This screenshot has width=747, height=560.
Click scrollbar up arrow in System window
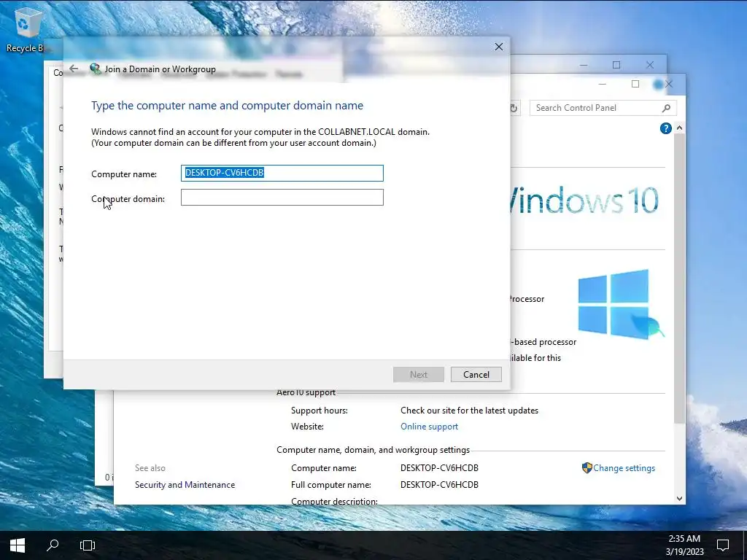coord(680,128)
